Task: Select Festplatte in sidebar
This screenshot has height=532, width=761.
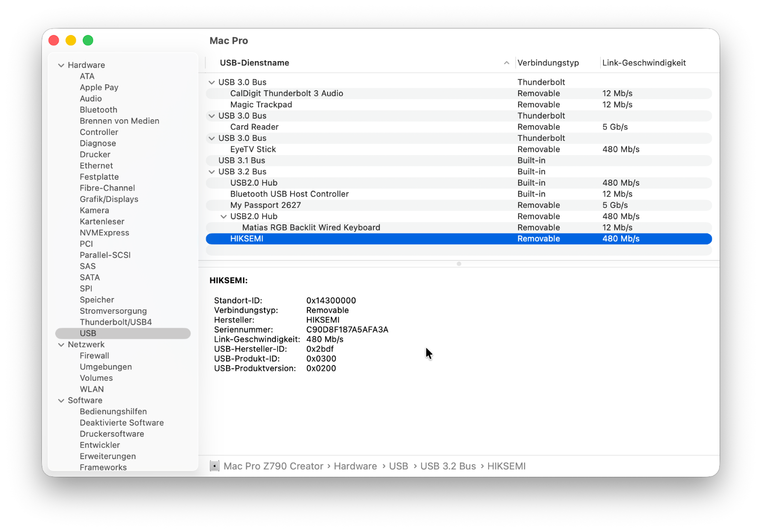Action: (99, 177)
